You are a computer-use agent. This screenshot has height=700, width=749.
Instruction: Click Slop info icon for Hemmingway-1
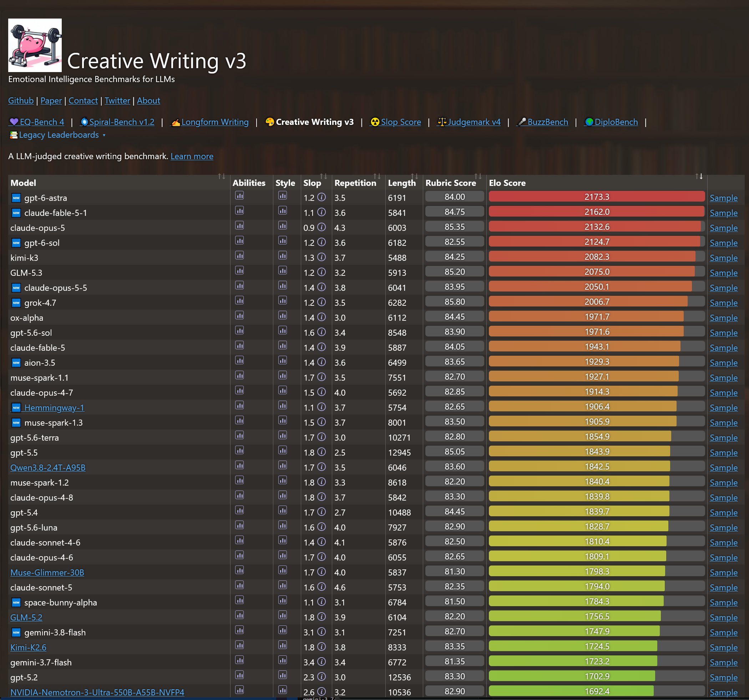pyautogui.click(x=322, y=407)
